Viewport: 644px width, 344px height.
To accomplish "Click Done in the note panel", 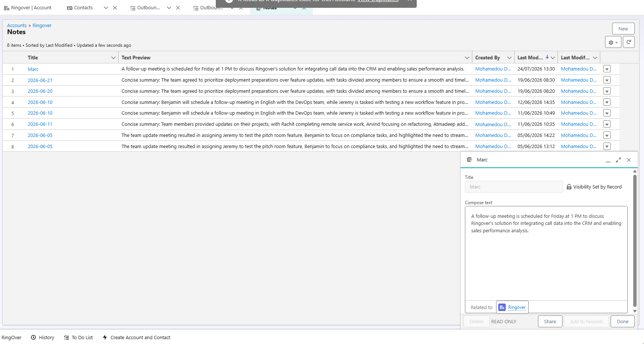I will point(622,321).
